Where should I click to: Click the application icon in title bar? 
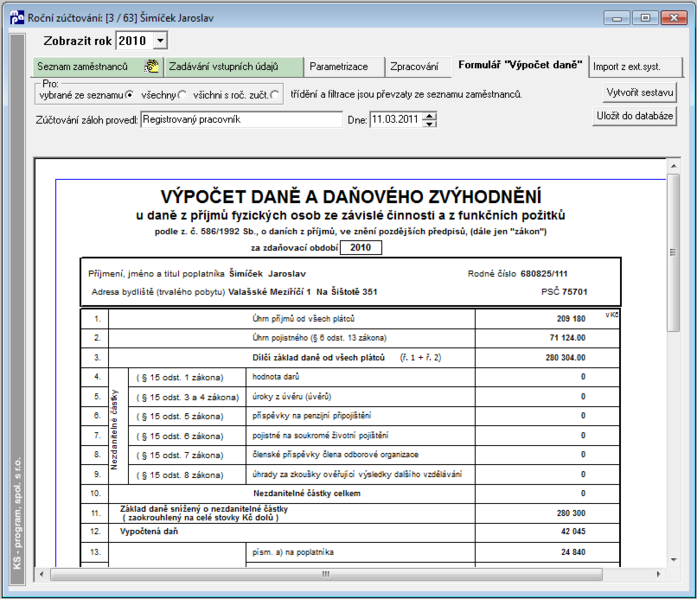pos(17,18)
